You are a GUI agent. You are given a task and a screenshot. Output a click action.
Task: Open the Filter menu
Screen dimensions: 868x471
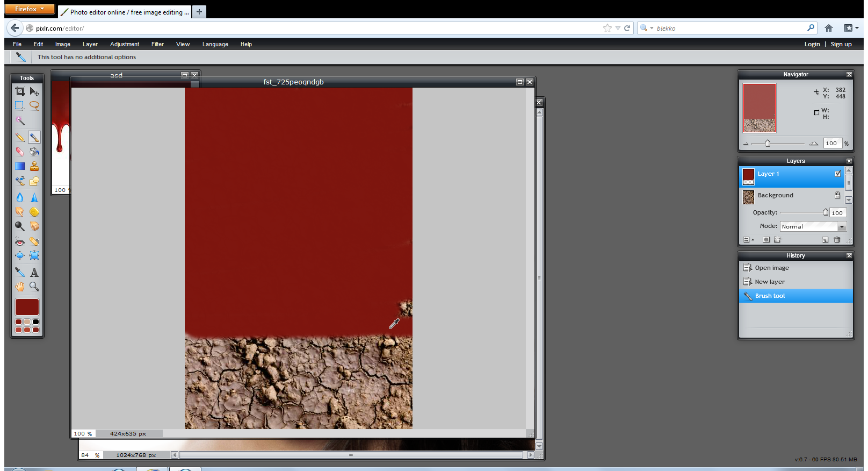(x=157, y=44)
